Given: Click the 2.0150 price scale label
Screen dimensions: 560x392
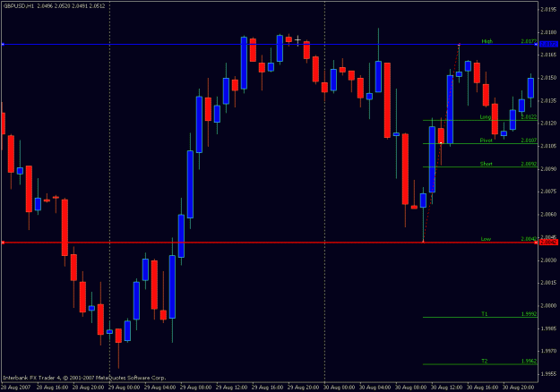Looking at the screenshot, I should coord(549,78).
